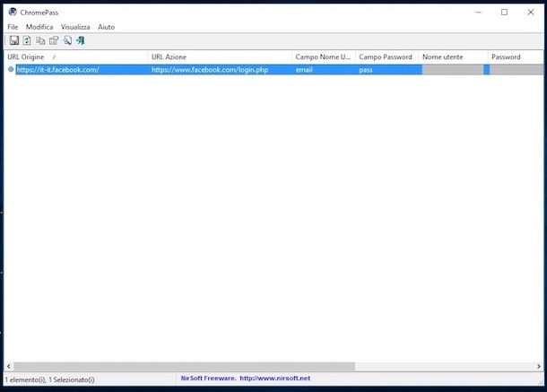
Task: Maximize the ChromePass window
Action: click(505, 13)
